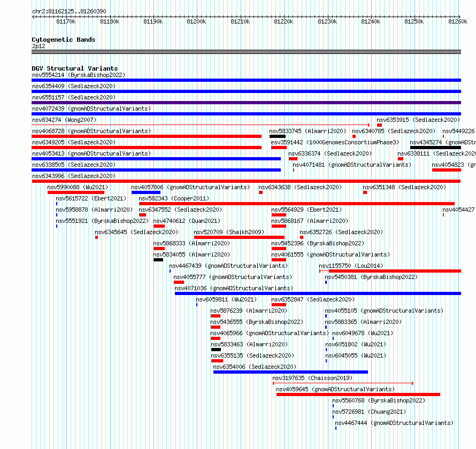Select the blue nsv6354006 variant bar
Viewport: 476px width, 449px height.
(290, 372)
